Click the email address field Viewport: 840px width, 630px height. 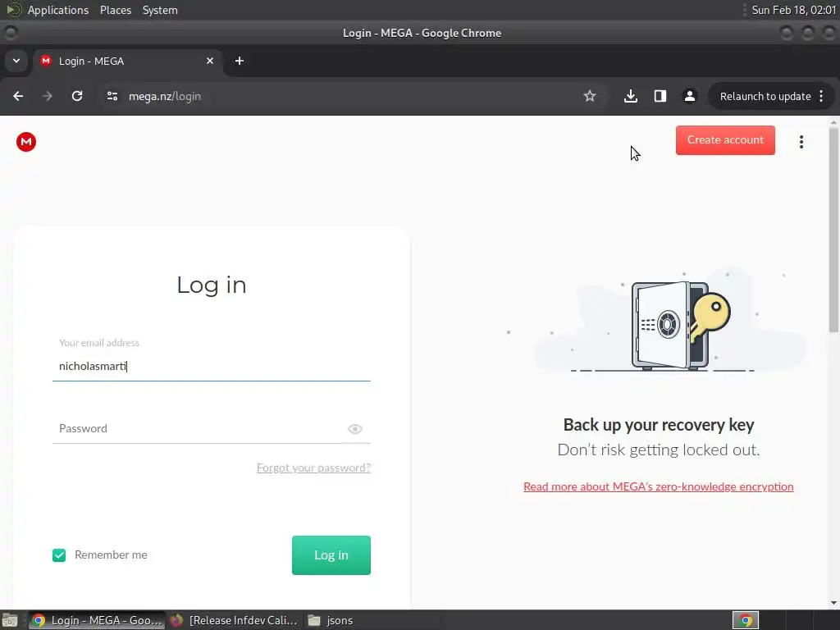(x=211, y=366)
